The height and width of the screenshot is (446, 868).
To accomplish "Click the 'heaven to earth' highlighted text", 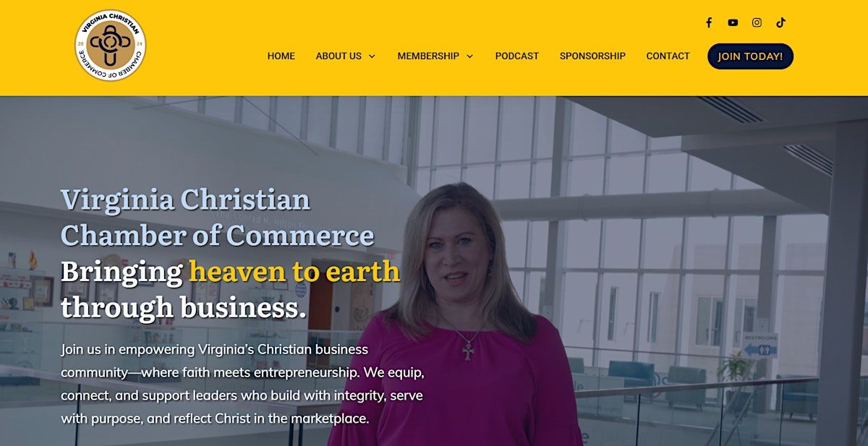I will [294, 272].
